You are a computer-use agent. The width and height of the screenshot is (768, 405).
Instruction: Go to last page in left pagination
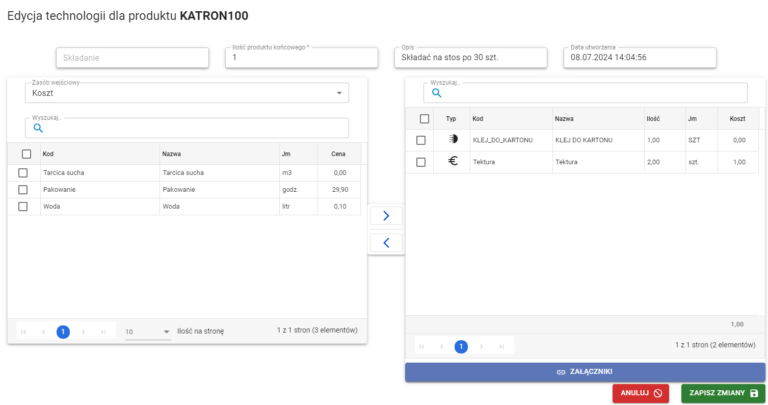tap(104, 331)
